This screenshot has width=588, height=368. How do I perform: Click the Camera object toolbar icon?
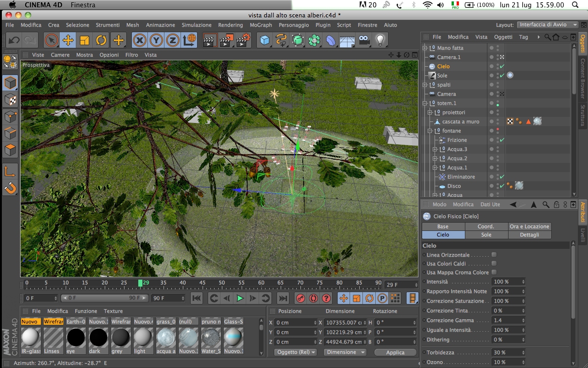pos(364,40)
